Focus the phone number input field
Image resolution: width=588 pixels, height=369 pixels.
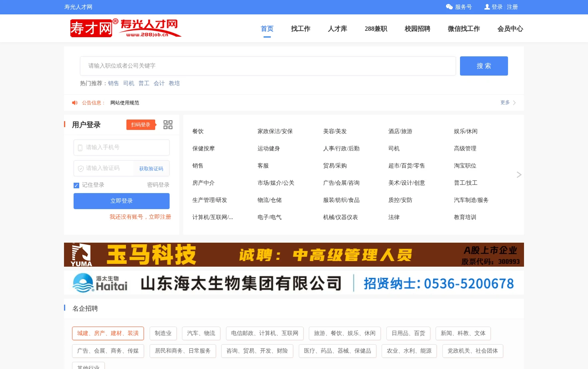coord(122,148)
